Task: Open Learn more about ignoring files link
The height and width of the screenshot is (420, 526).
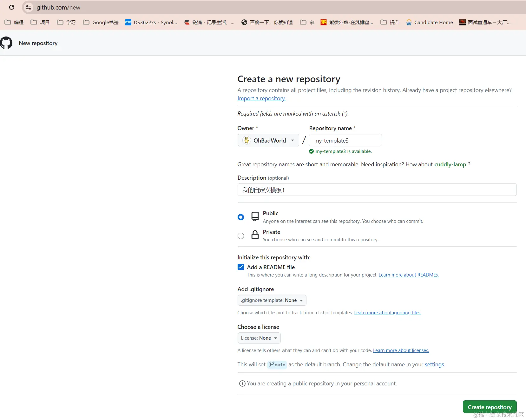Action: click(x=388, y=313)
